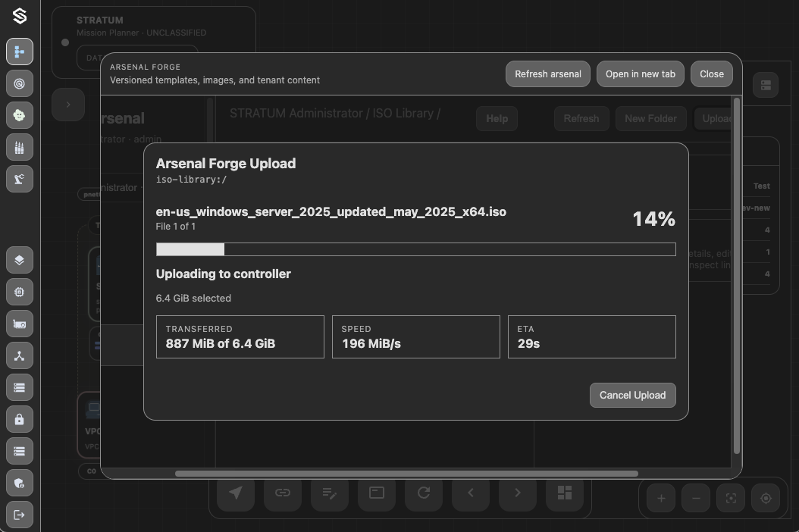Click the circular refresh toolbar icon
The image size is (799, 532).
pyautogui.click(x=424, y=493)
